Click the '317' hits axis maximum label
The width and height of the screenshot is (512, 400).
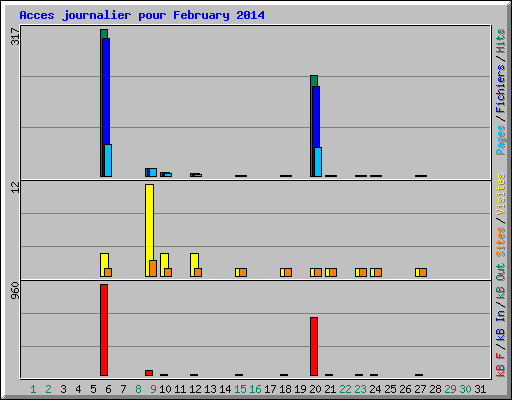point(15,36)
